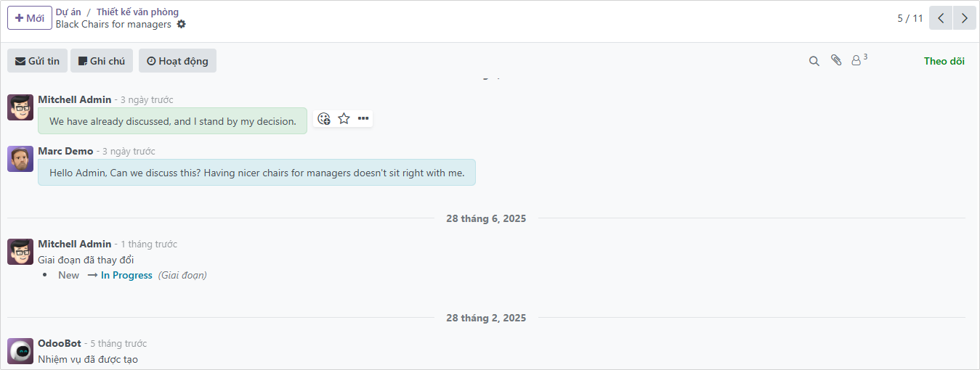Go to the previous record arrow

[941, 18]
